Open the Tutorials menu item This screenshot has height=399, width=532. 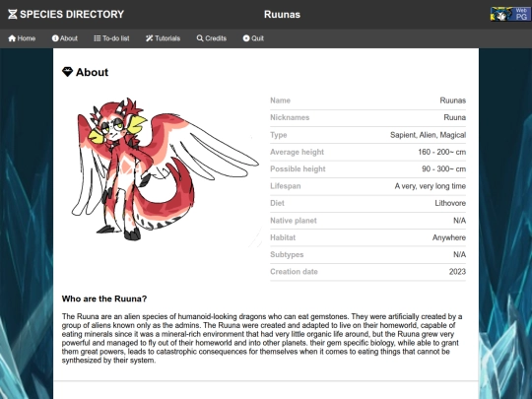(x=163, y=38)
